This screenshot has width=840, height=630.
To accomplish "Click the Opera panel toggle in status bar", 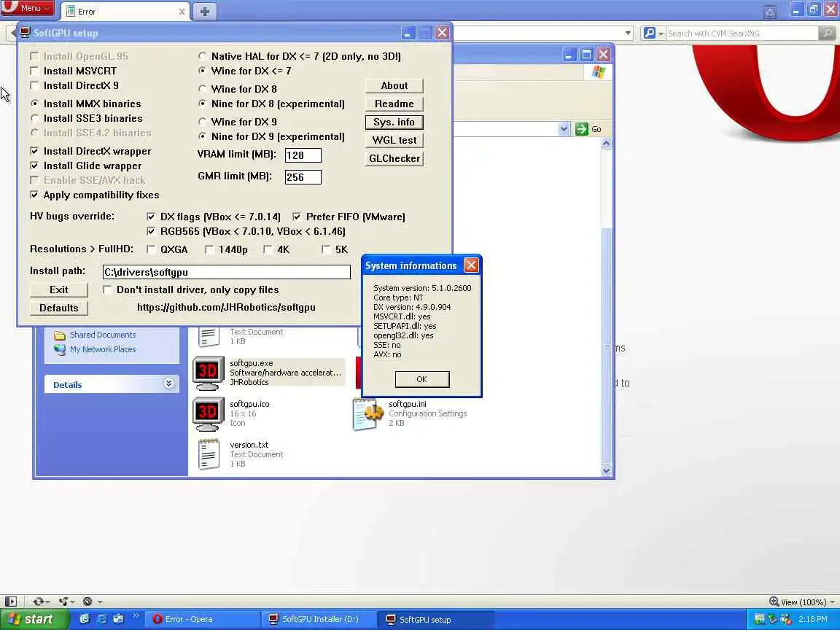I will [11, 602].
